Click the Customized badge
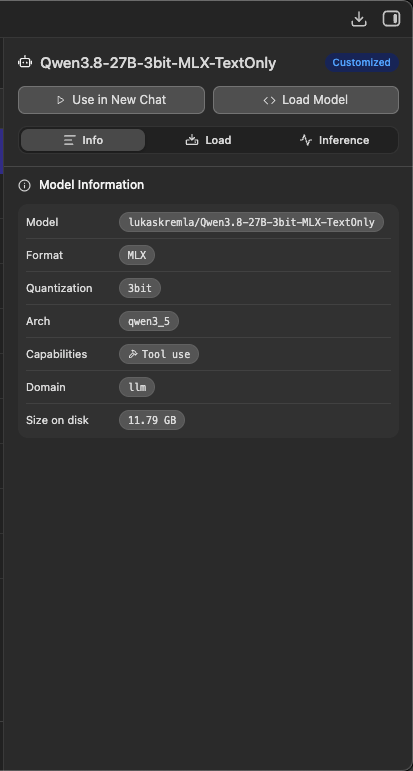413x771 pixels. 361,62
